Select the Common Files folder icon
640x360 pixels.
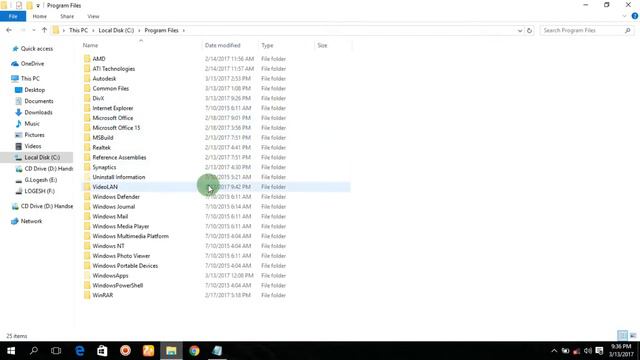click(87, 88)
